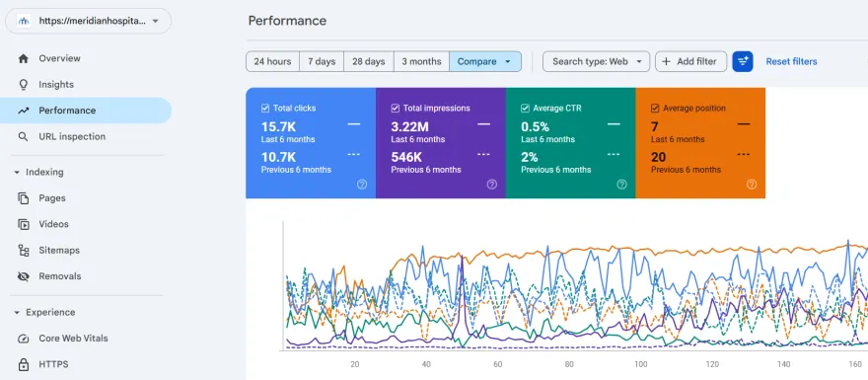Image resolution: width=868 pixels, height=380 pixels.
Task: Open help icon on Average CTR card
Action: point(621,185)
